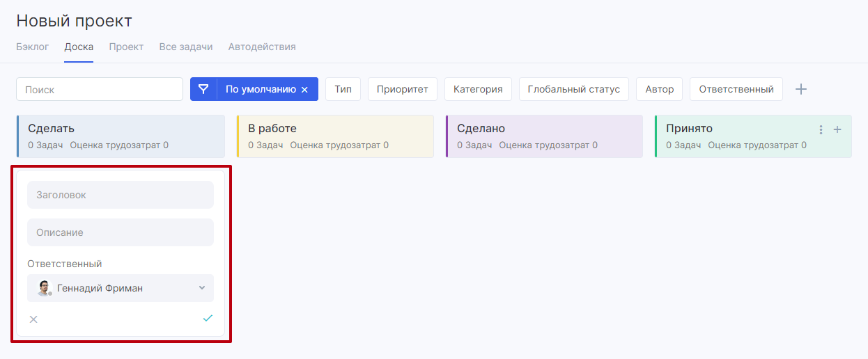Open the Принято column three-dot menu
868x359 pixels.
click(x=821, y=129)
